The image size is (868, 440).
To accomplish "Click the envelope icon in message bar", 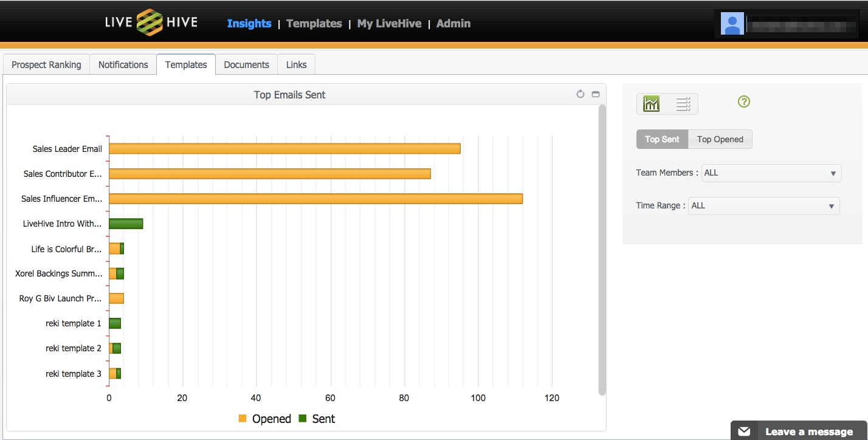I will pyautogui.click(x=744, y=431).
